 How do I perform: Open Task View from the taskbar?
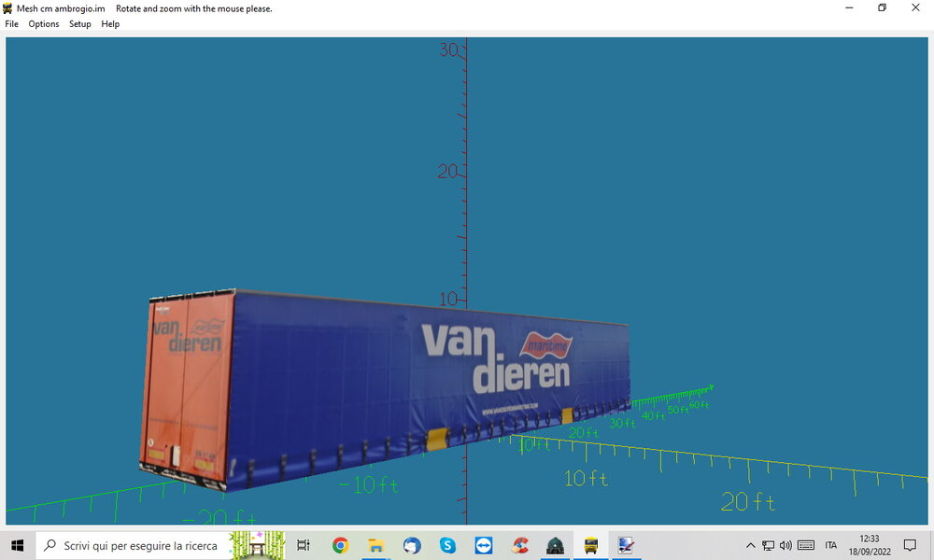tap(304, 545)
